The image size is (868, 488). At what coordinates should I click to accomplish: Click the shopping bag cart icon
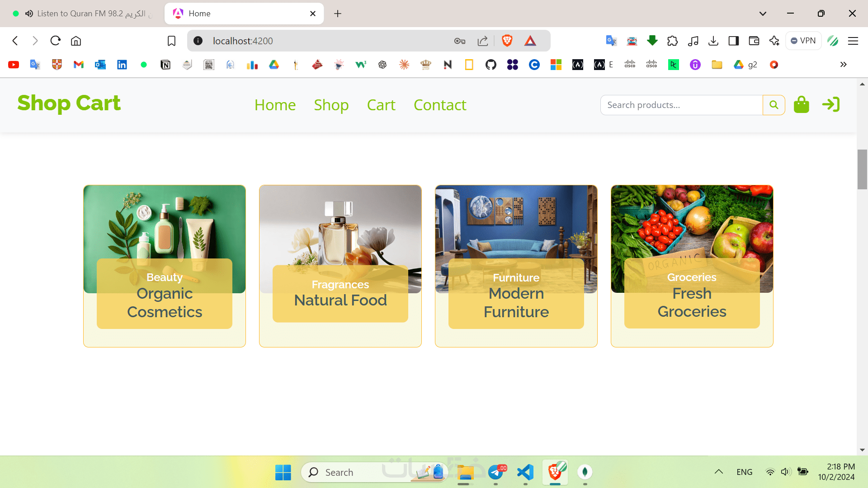point(801,105)
